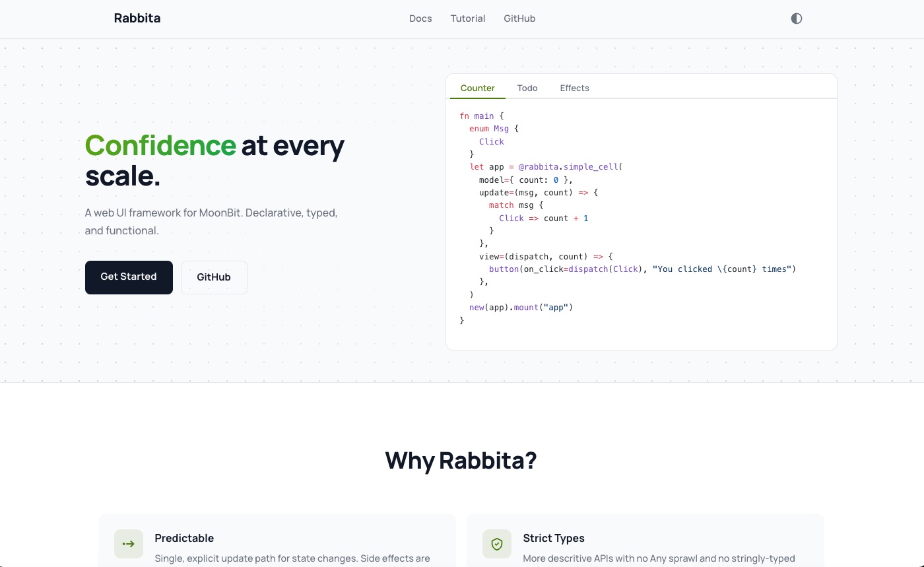The image size is (924, 567).
Task: Open GitHub in the top navigation
Action: pyautogui.click(x=519, y=18)
